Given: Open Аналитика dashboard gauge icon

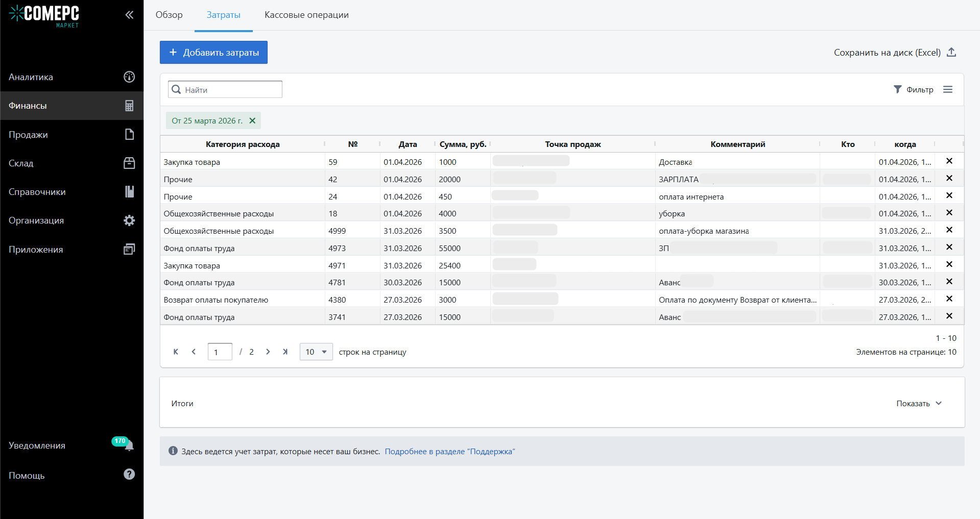Looking at the screenshot, I should click(129, 77).
